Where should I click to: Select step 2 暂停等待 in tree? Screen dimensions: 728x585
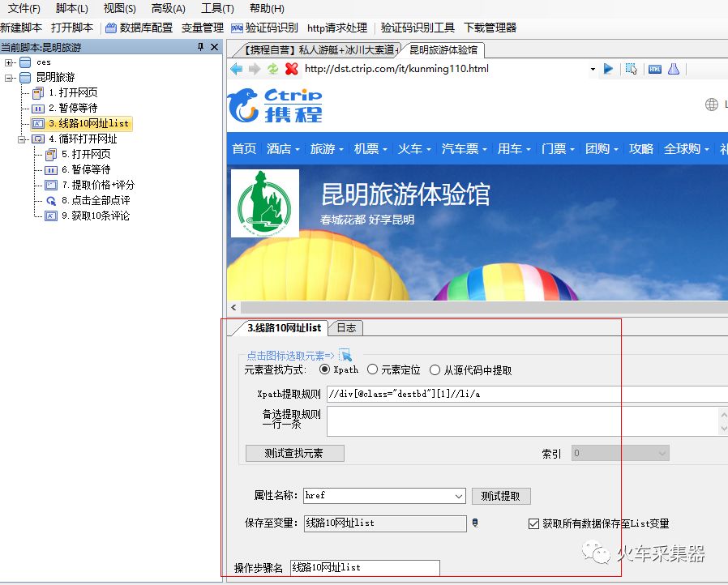click(73, 108)
